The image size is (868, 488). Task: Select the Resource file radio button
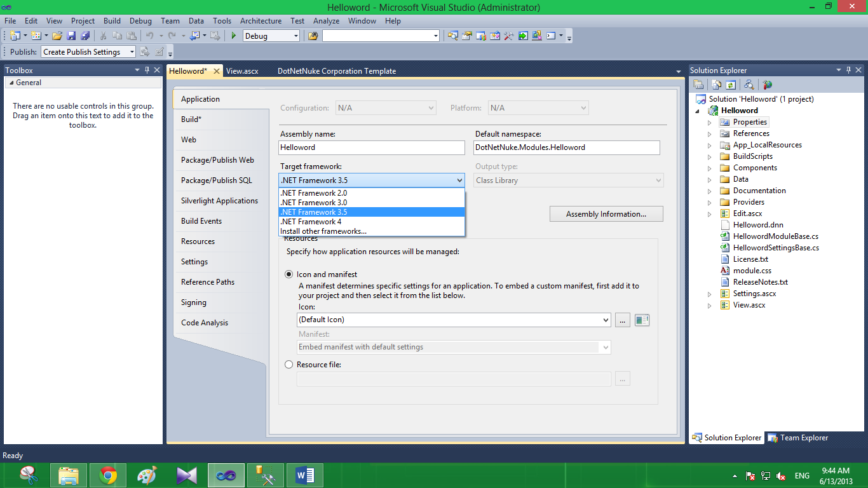click(289, 365)
